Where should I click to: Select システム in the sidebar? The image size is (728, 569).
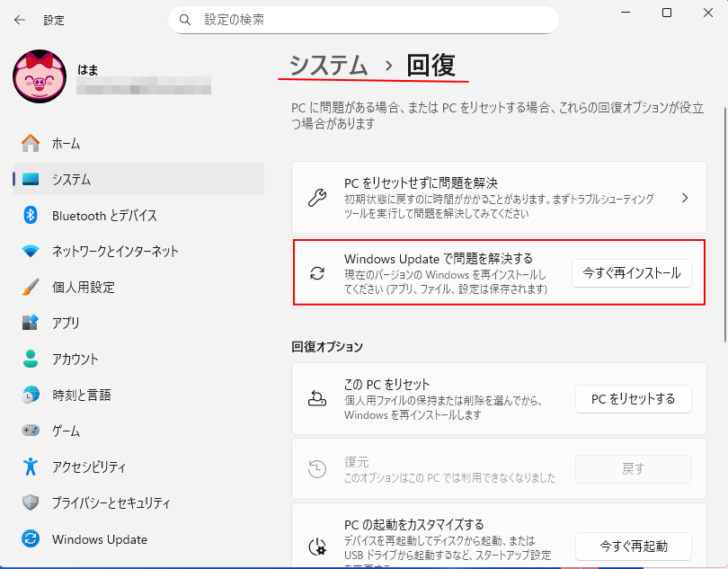point(138,179)
